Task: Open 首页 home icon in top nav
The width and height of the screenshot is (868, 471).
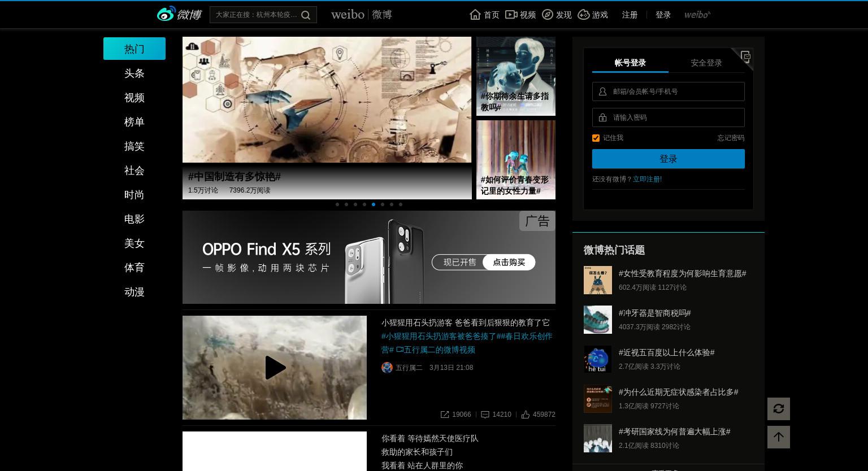Action: tap(475, 15)
